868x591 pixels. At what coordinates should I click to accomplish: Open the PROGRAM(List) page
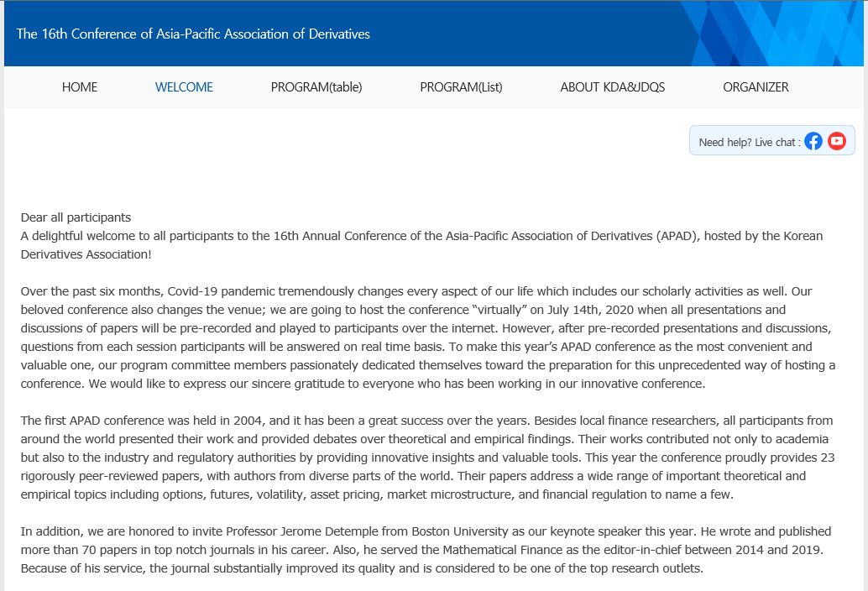pyautogui.click(x=461, y=86)
